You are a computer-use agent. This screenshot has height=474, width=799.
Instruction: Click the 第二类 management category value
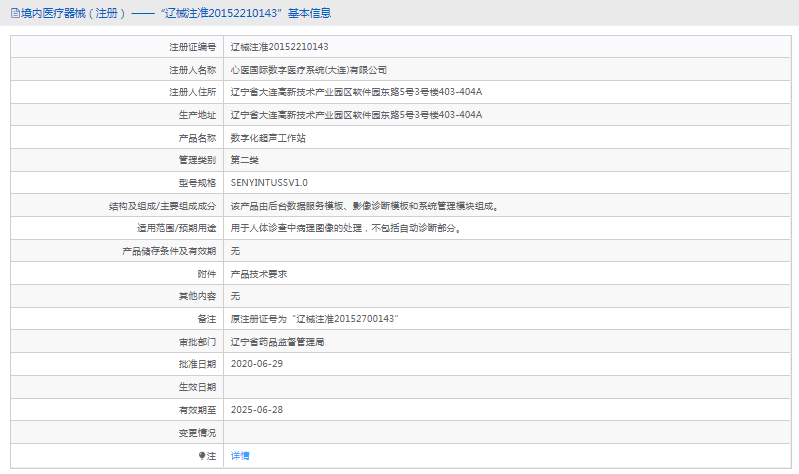(245, 160)
